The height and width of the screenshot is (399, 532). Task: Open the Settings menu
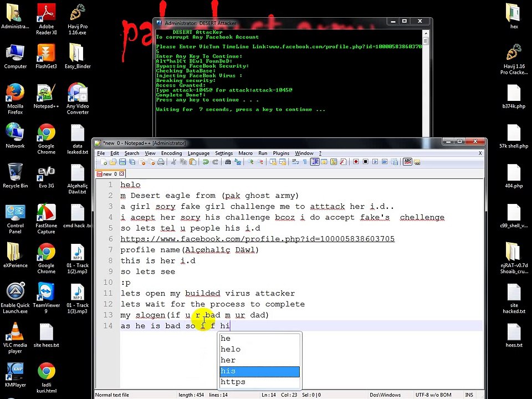tap(224, 154)
